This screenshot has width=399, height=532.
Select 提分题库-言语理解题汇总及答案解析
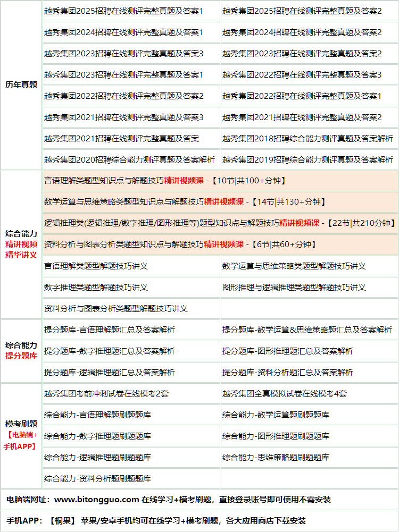110,330
